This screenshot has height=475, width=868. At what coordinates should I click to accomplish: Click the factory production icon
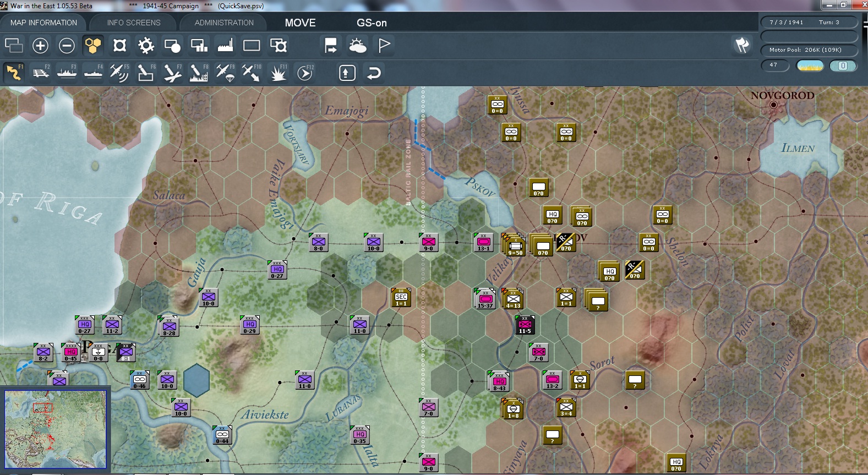click(x=225, y=46)
